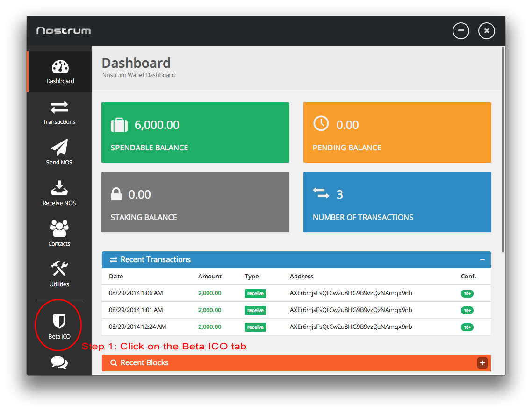Viewport: 532px width, 412px height.
Task: Click the Staking Balance amount 0.00
Action: (x=139, y=195)
